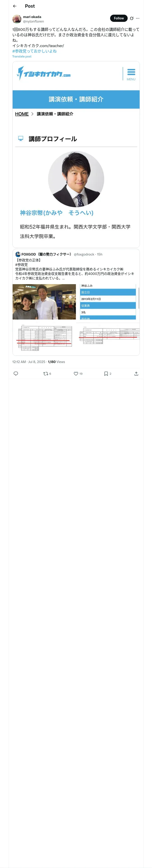Click the reply speech bubble icon
This screenshot has height=868, width=152.
(16, 373)
